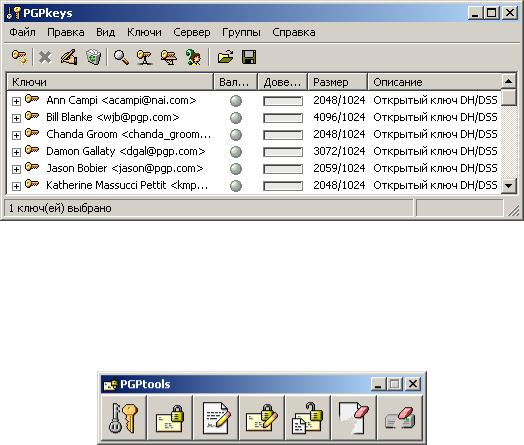Click Import keys open folder icon
This screenshot has height=445, width=524.
click(225, 57)
